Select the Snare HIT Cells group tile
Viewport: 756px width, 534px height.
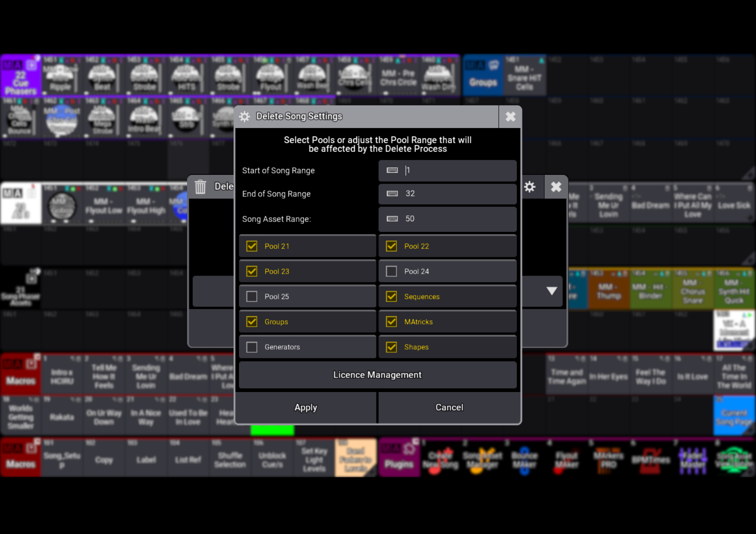point(524,74)
